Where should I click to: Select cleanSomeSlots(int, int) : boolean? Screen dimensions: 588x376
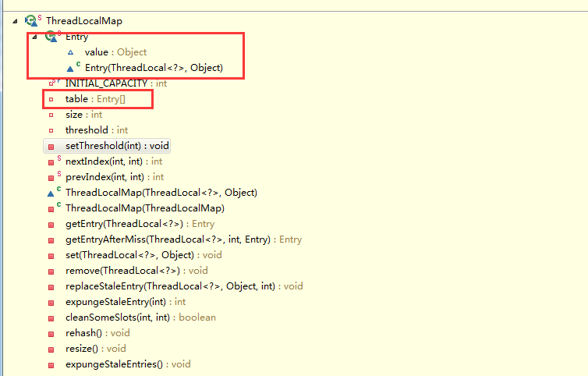(140, 317)
